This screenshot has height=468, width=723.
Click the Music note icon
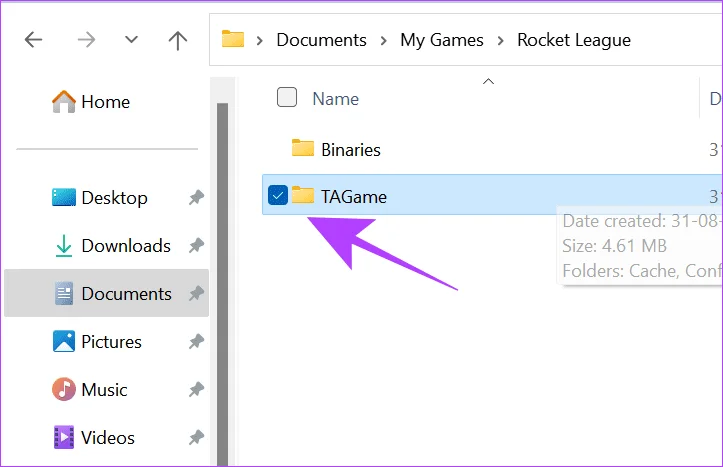tap(64, 389)
